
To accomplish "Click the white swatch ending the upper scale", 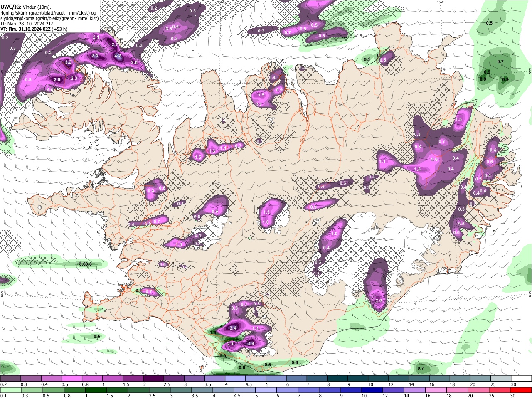I will coord(521,379).
